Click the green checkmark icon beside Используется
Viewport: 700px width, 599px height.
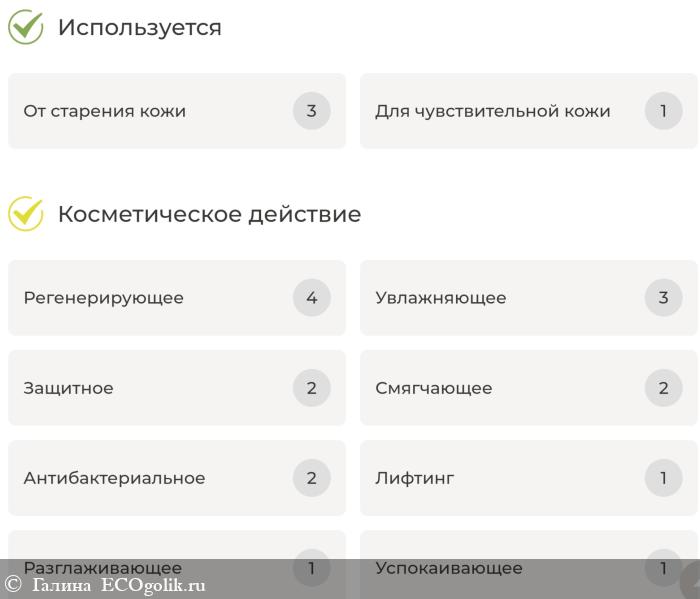(26, 27)
